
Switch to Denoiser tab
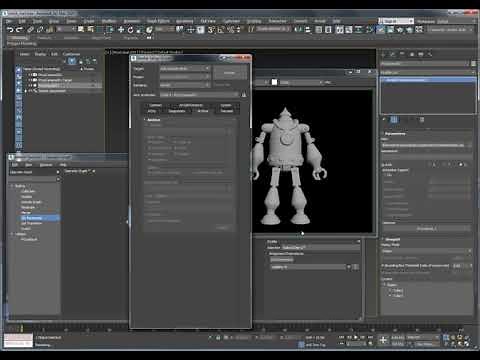(227, 111)
